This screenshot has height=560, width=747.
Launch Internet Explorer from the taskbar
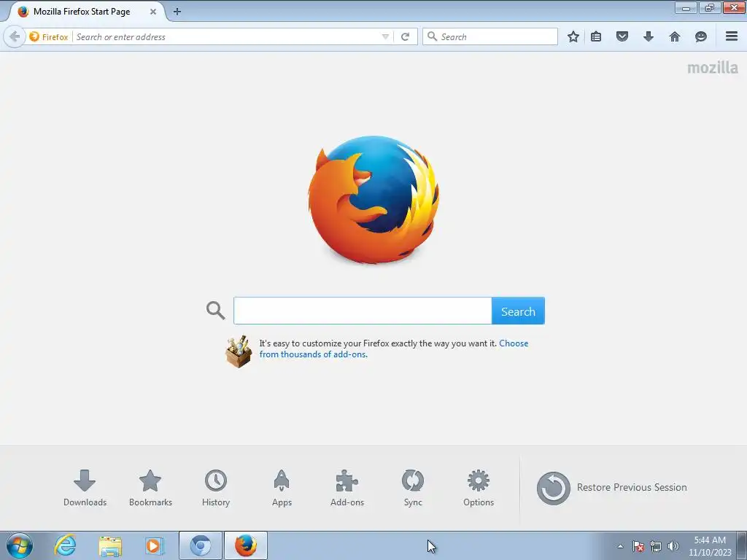pyautogui.click(x=65, y=545)
